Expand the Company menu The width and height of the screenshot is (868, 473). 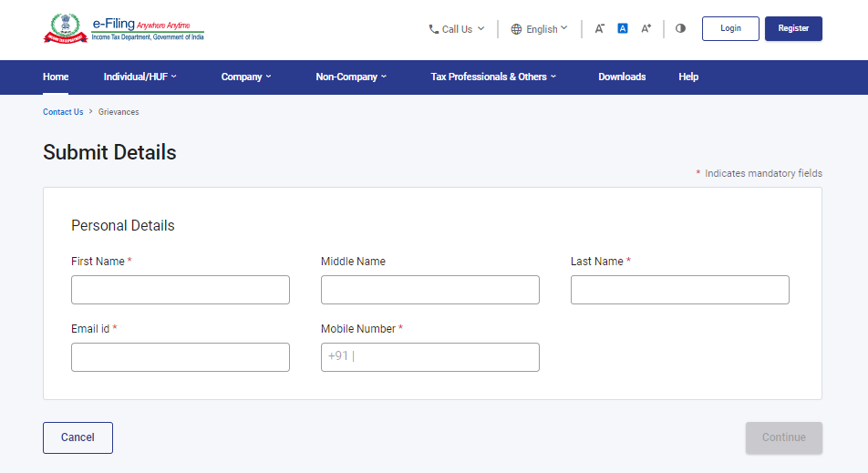[x=245, y=77]
